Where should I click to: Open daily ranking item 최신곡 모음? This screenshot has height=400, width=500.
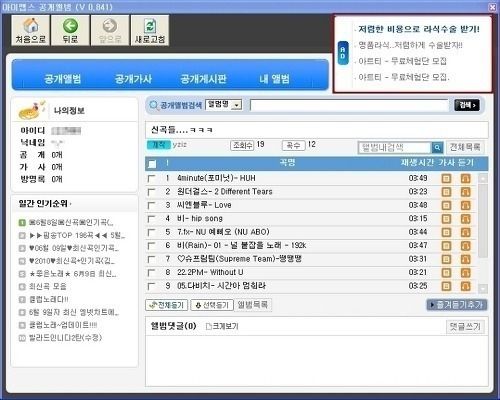[x=48, y=286]
